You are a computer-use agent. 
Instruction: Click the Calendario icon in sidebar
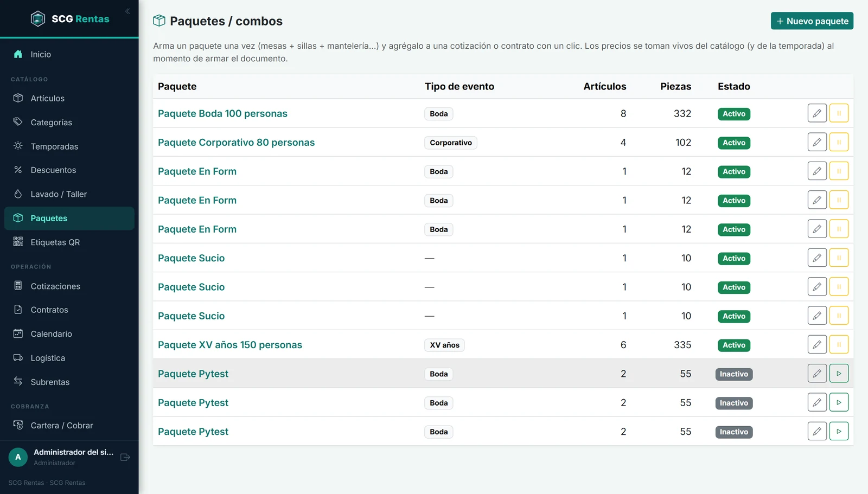[x=18, y=333]
